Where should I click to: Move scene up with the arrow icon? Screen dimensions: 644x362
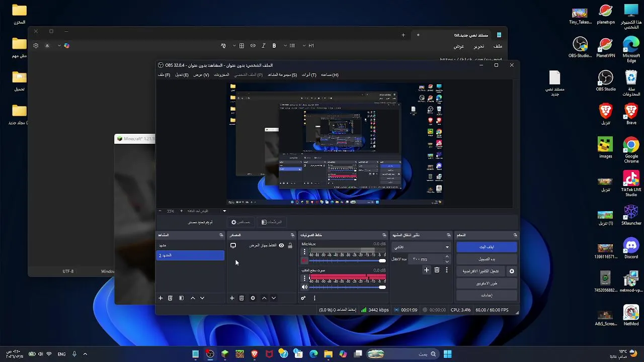(193, 298)
